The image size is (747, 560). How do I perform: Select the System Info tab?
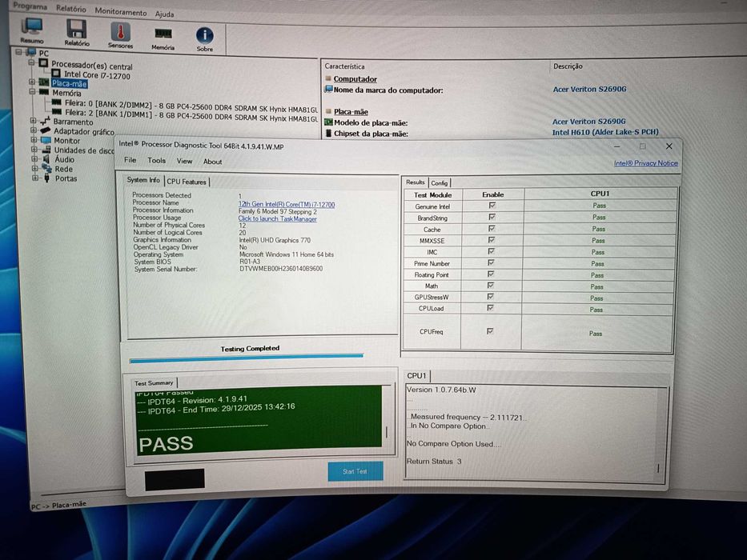point(143,179)
